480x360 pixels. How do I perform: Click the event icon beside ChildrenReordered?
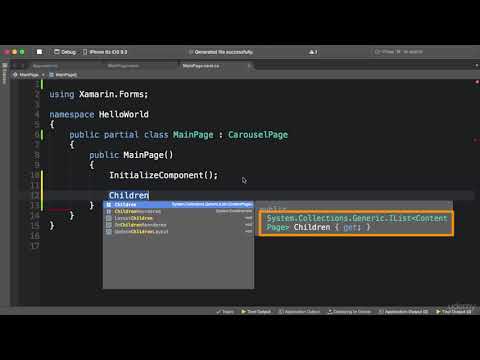pyautogui.click(x=109, y=211)
